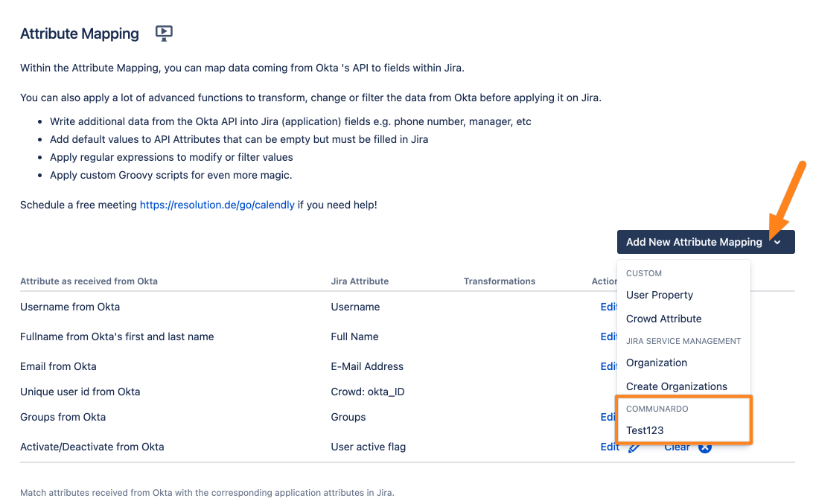Edit the Fullname mapping row

[608, 336]
